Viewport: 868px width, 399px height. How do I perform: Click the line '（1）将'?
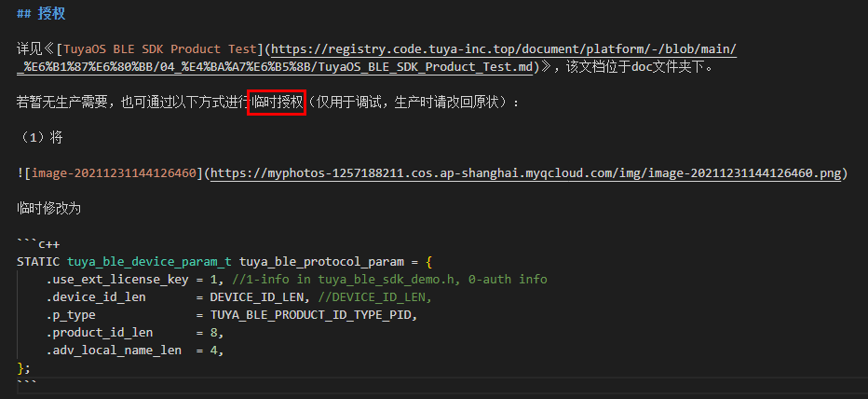click(40, 138)
